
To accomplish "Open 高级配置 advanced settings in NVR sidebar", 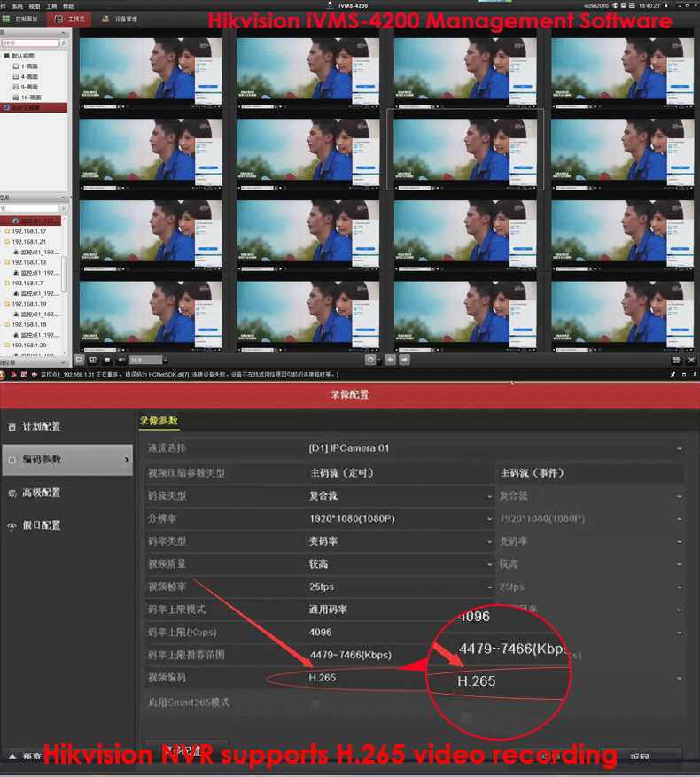I will click(42, 493).
